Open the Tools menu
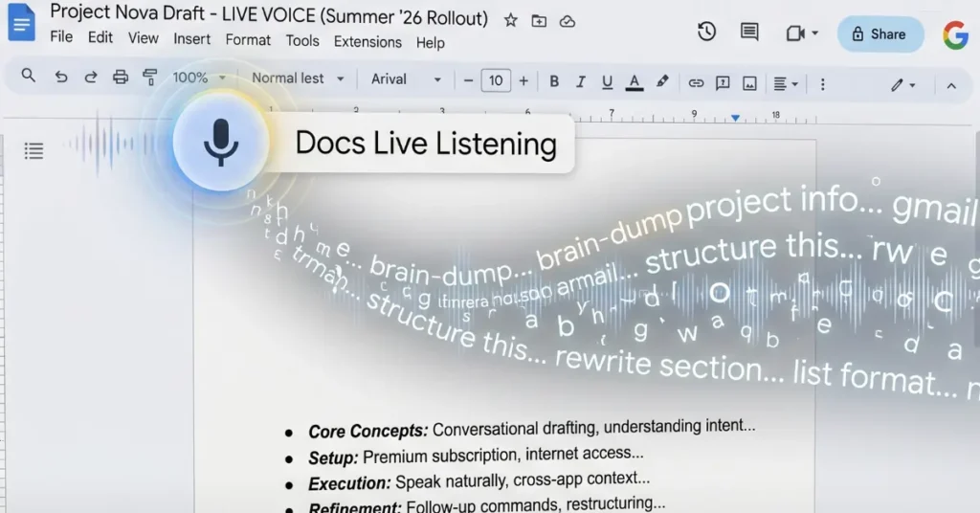Viewport: 980px width, 513px height. [302, 40]
